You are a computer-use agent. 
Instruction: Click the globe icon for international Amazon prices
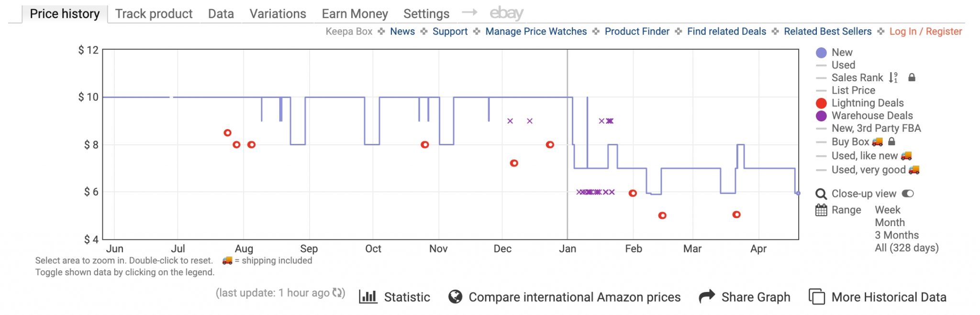click(x=455, y=297)
